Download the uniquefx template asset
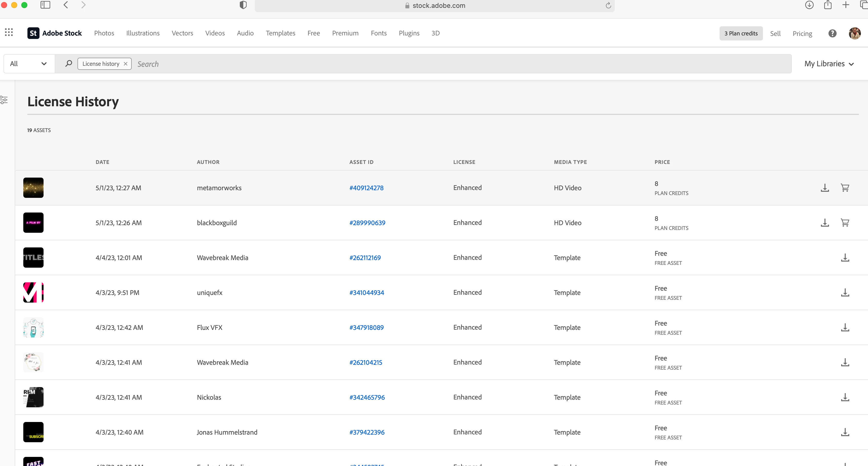Screen dimensions: 868x466 pos(845,292)
